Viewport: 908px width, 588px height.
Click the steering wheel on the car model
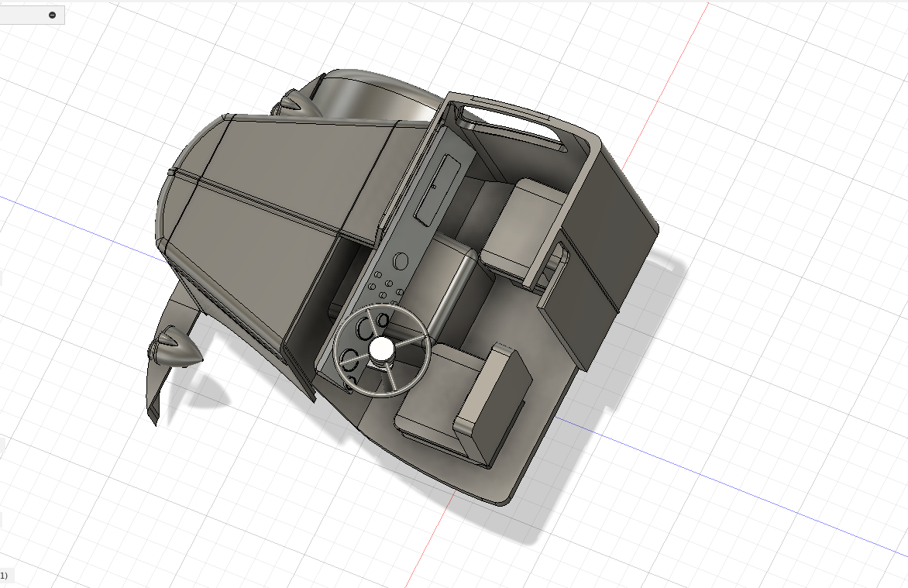click(x=381, y=351)
